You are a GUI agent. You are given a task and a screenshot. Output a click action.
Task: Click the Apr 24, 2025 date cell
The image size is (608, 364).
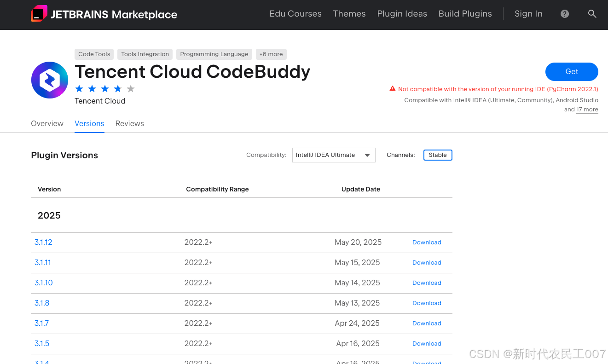tap(357, 323)
